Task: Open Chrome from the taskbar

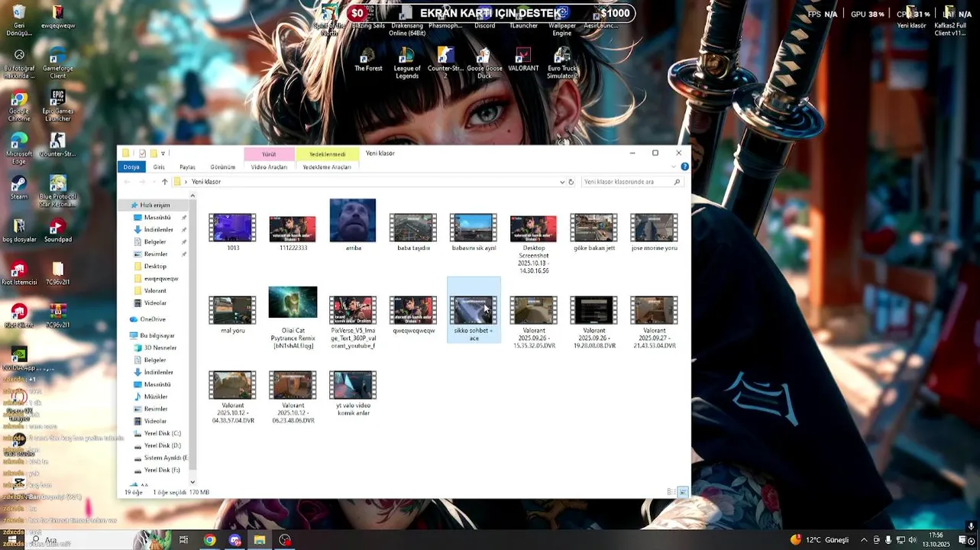Action: 209,540
